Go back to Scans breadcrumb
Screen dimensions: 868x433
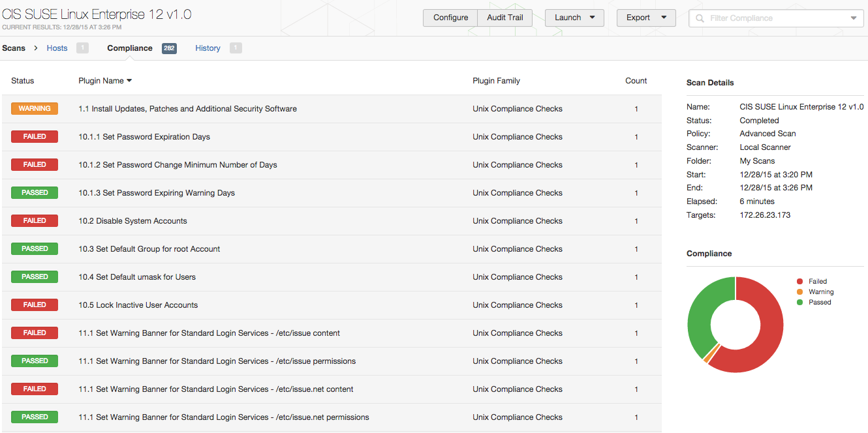[x=14, y=48]
